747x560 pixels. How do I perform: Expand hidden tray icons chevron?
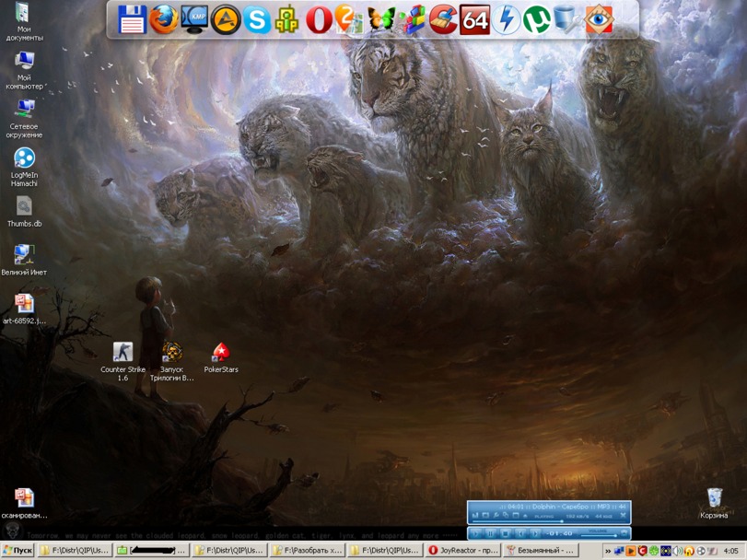coord(608,551)
